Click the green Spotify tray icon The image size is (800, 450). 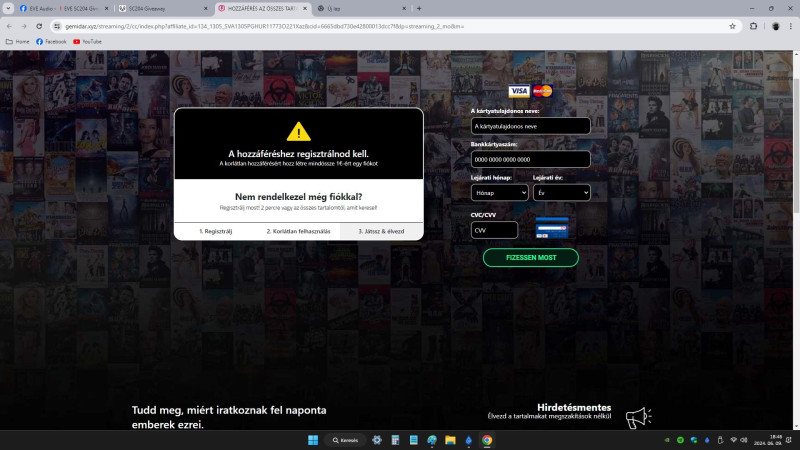point(680,440)
